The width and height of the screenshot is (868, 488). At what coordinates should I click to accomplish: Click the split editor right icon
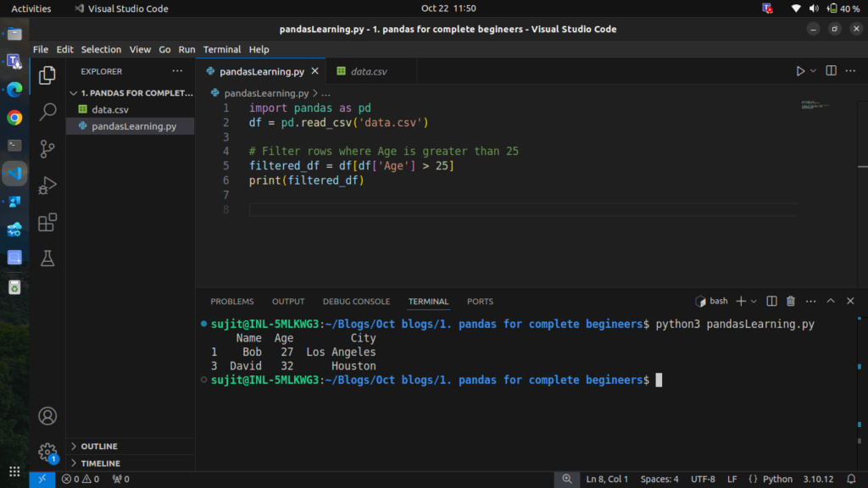click(831, 71)
